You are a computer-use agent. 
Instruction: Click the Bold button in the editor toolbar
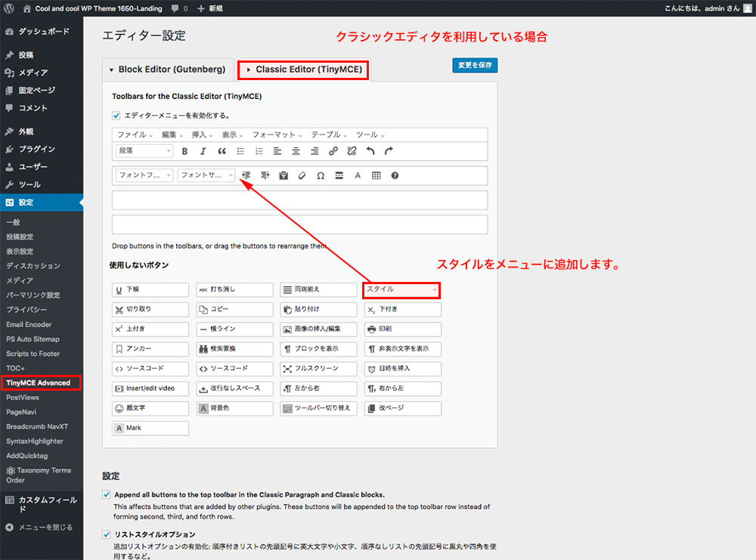(x=184, y=151)
